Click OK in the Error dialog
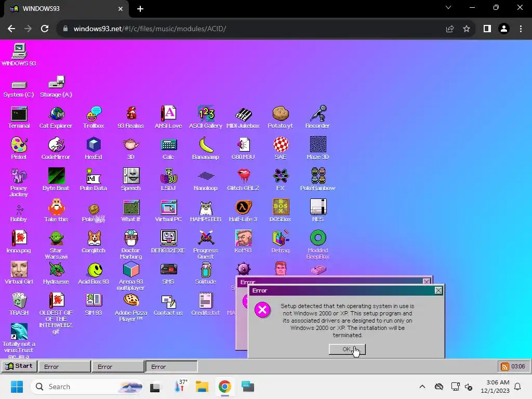This screenshot has height=399, width=532. pyautogui.click(x=347, y=349)
